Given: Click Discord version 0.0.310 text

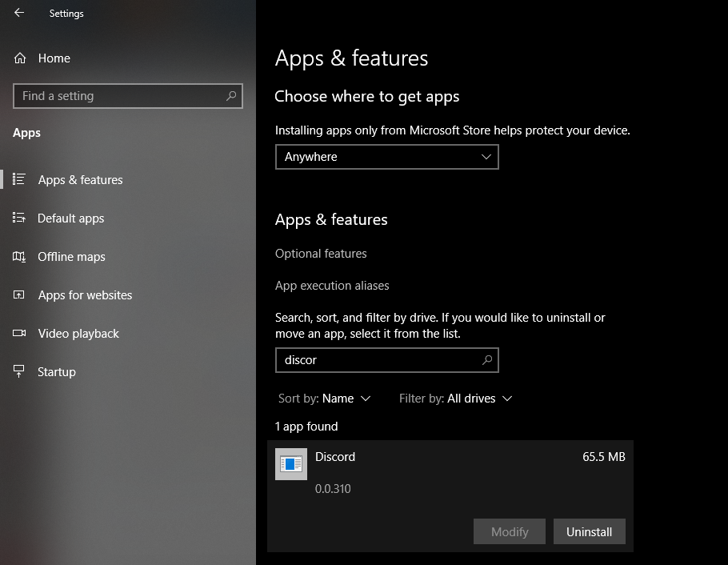Looking at the screenshot, I should 333,489.
